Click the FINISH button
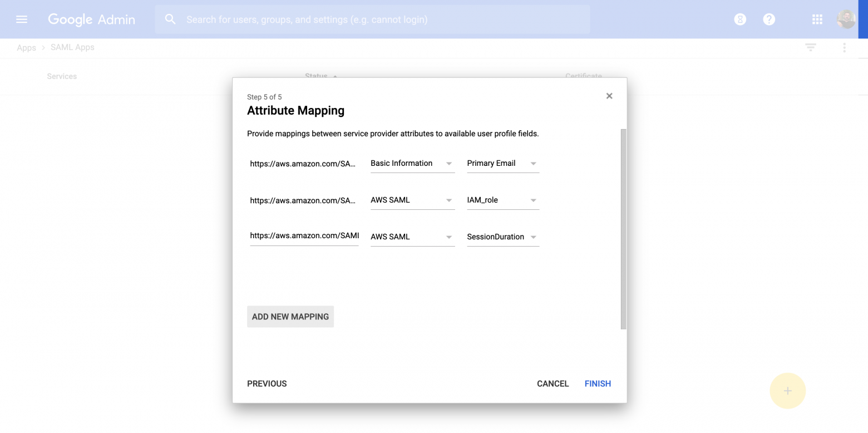This screenshot has width=868, height=433. pyautogui.click(x=597, y=383)
